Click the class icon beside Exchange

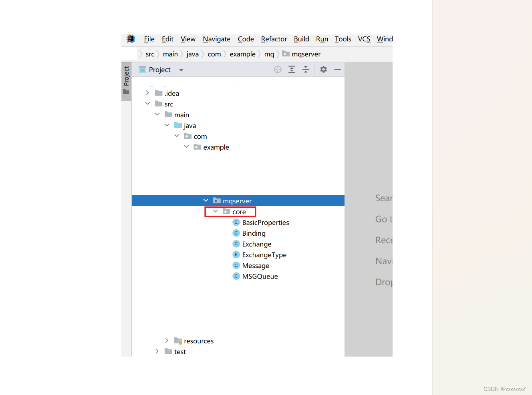[x=236, y=244]
